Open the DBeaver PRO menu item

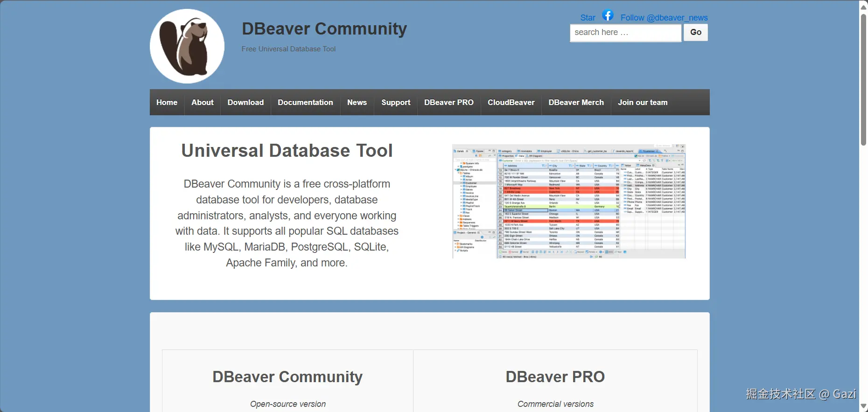(x=449, y=102)
